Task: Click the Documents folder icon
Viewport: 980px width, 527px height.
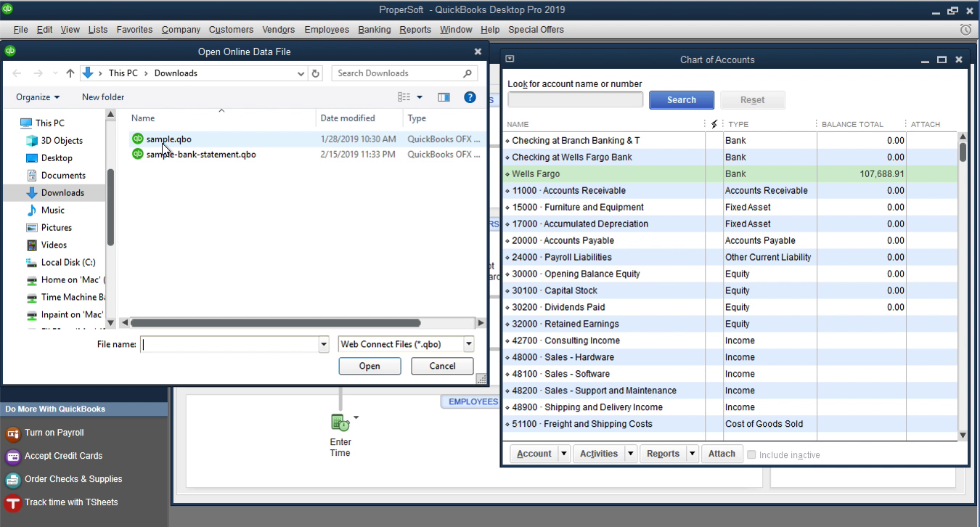Action: coord(32,176)
